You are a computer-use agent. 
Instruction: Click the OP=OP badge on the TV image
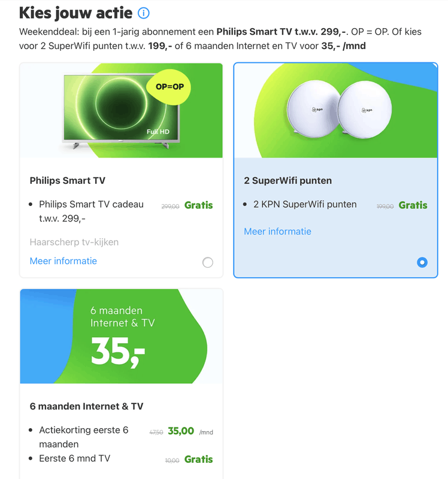169,87
